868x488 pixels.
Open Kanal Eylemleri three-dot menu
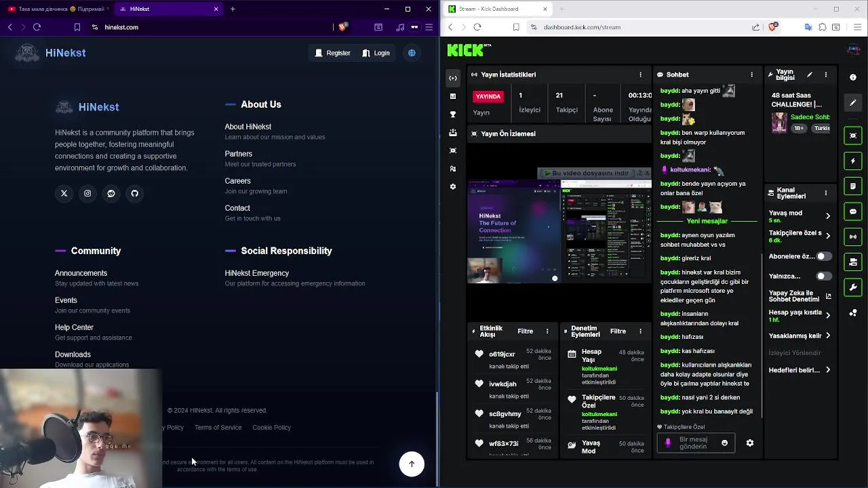(x=825, y=193)
